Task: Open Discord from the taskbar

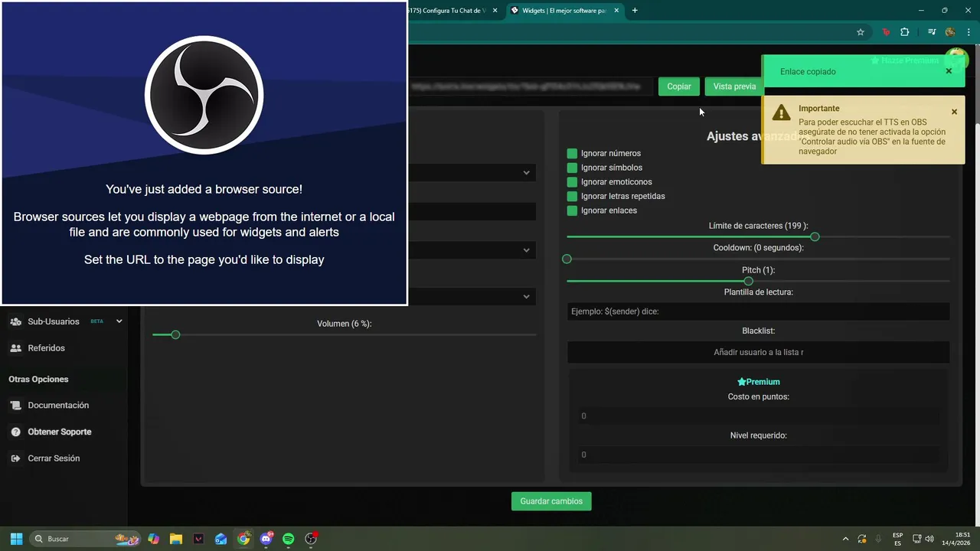Action: [x=266, y=539]
